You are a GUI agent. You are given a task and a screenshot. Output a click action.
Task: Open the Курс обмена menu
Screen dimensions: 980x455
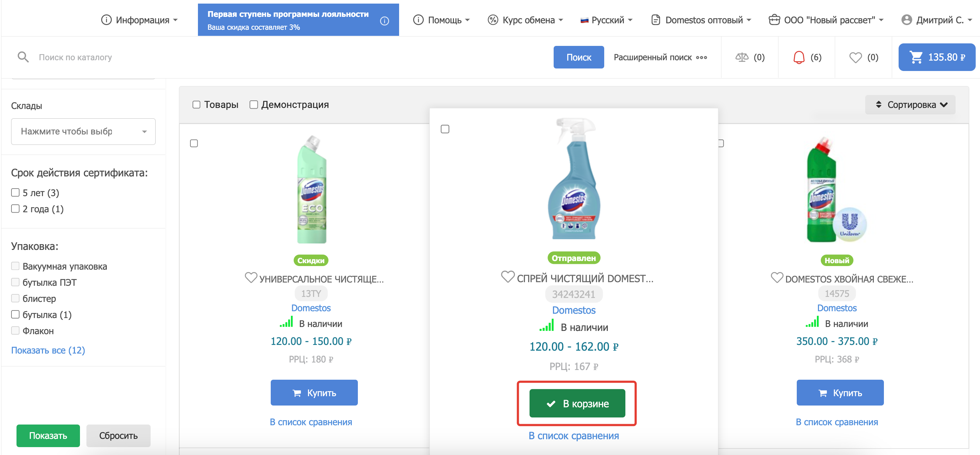tap(525, 20)
